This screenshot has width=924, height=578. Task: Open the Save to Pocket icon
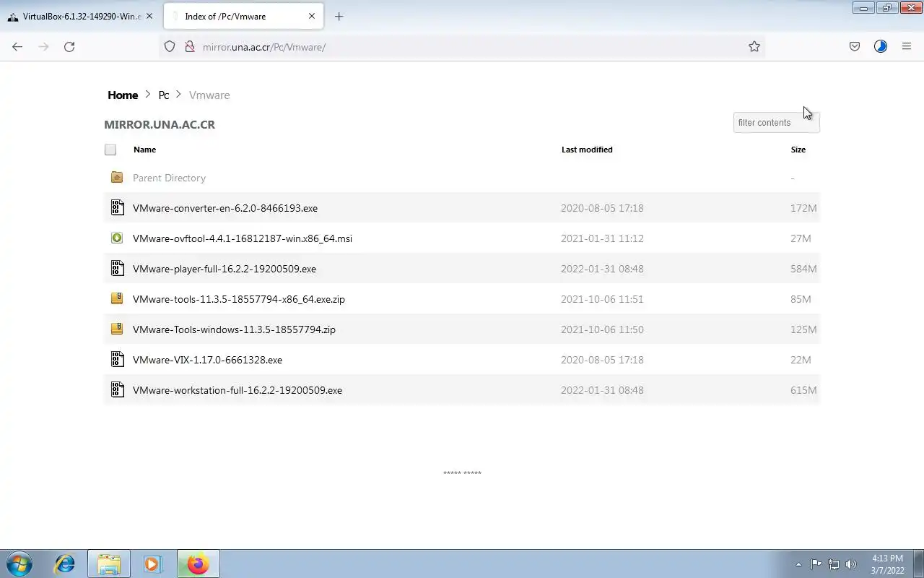pyautogui.click(x=855, y=46)
